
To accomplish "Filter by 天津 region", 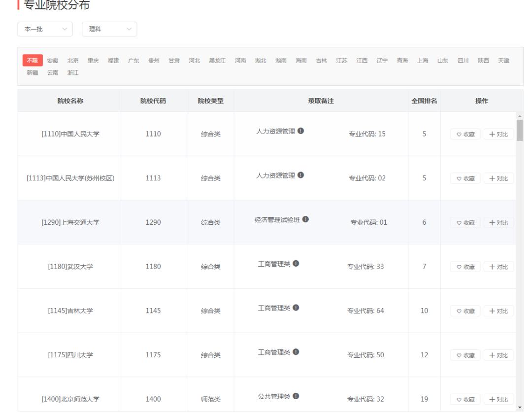I will (503, 61).
